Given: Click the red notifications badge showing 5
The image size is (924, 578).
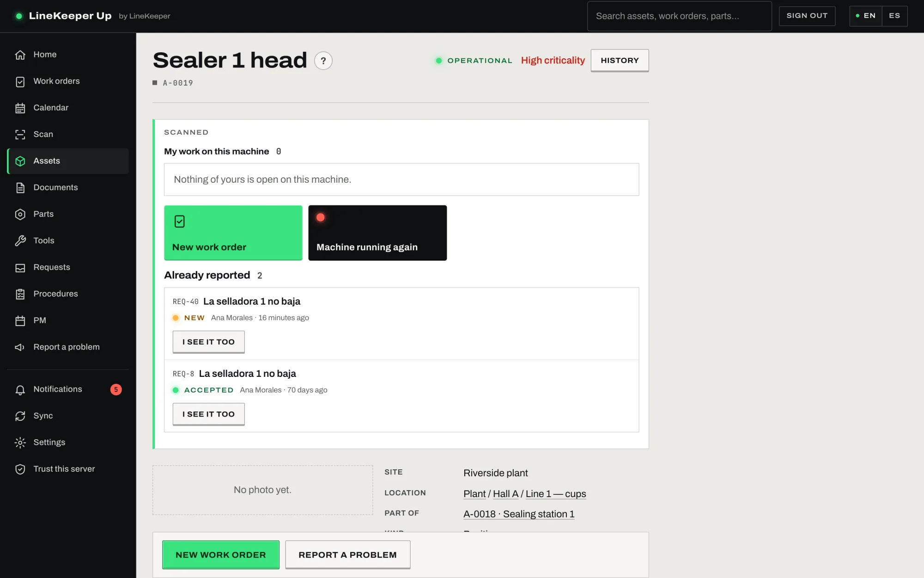Looking at the screenshot, I should (x=116, y=389).
